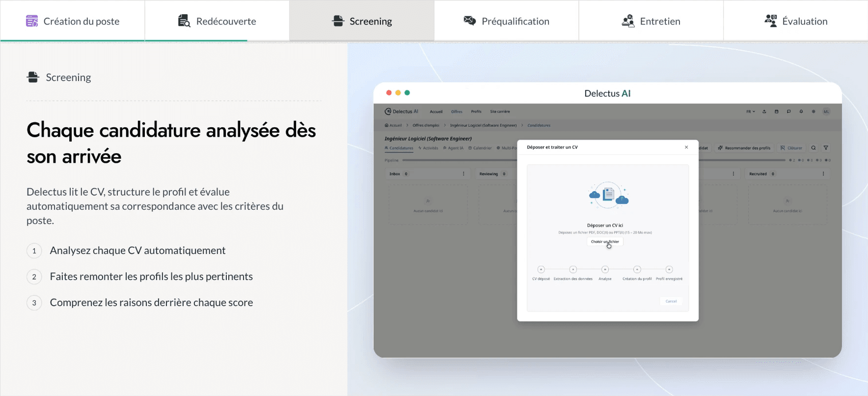
Task: Open the Inbox column three-dot menu
Action: [x=463, y=174]
